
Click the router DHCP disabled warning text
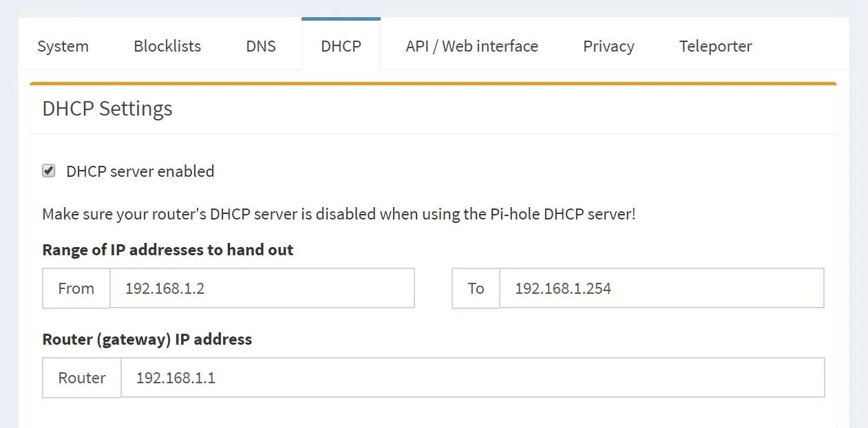pos(339,214)
